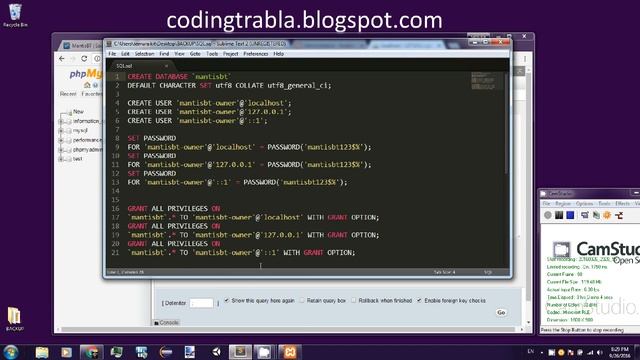Screen dimensions: 640x360
Task: Open the browser three-dot menu
Action: click(x=525, y=59)
